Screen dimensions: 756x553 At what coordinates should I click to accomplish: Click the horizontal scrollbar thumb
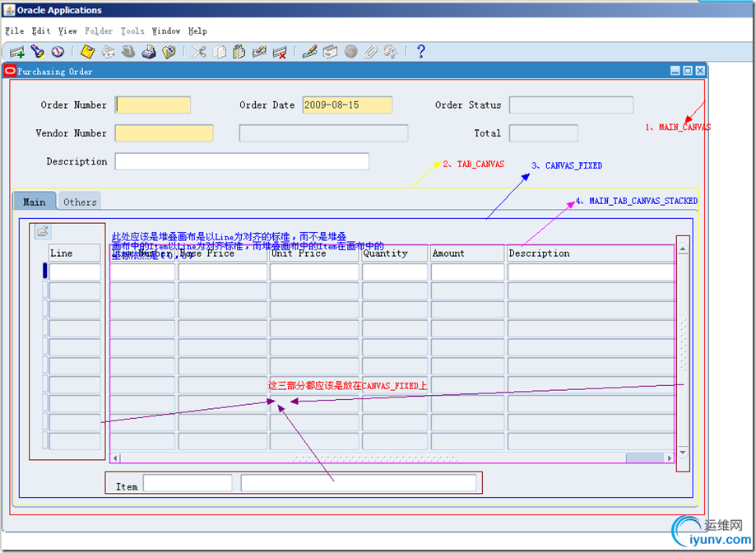coord(645,458)
